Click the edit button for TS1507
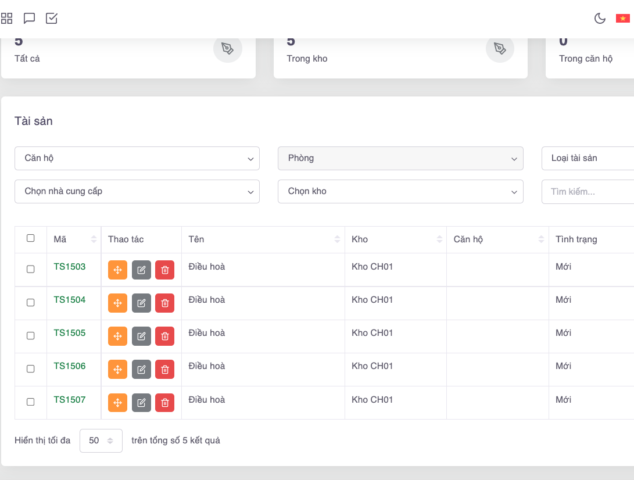Image resolution: width=634 pixels, height=480 pixels. pyautogui.click(x=141, y=403)
